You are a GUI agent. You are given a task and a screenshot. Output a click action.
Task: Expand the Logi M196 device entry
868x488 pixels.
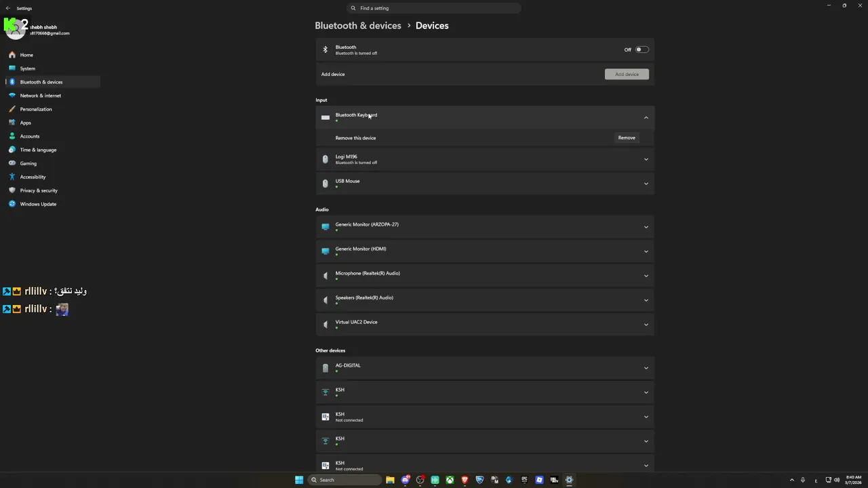[x=646, y=159]
